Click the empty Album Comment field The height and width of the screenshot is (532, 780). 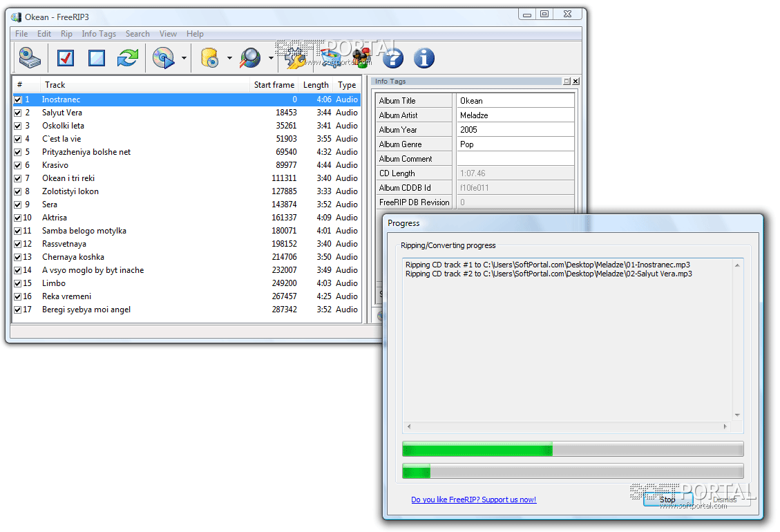[x=515, y=159]
